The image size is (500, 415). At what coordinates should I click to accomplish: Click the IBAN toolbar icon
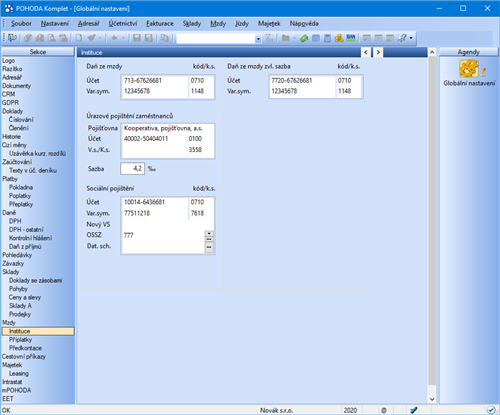tap(351, 38)
